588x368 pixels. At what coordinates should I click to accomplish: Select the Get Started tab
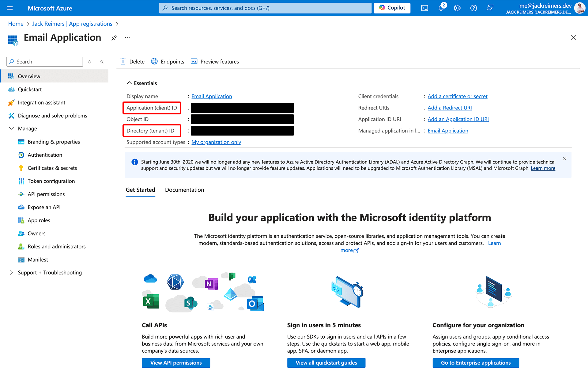tap(140, 190)
